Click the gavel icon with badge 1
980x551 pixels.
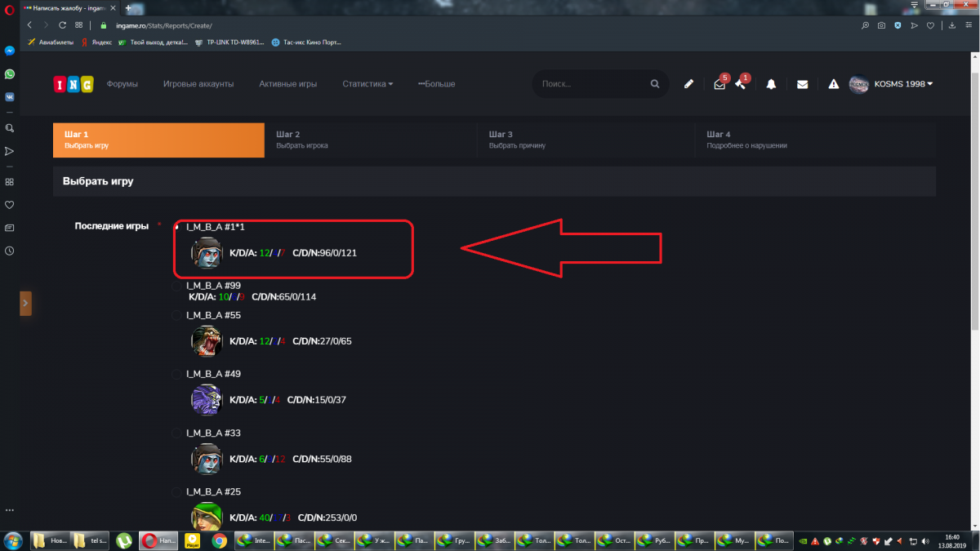tap(740, 84)
